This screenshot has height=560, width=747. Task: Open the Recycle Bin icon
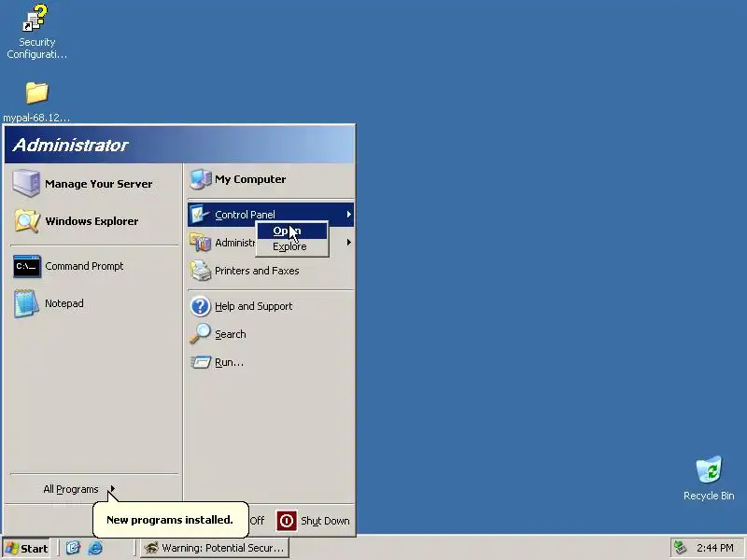[709, 469]
